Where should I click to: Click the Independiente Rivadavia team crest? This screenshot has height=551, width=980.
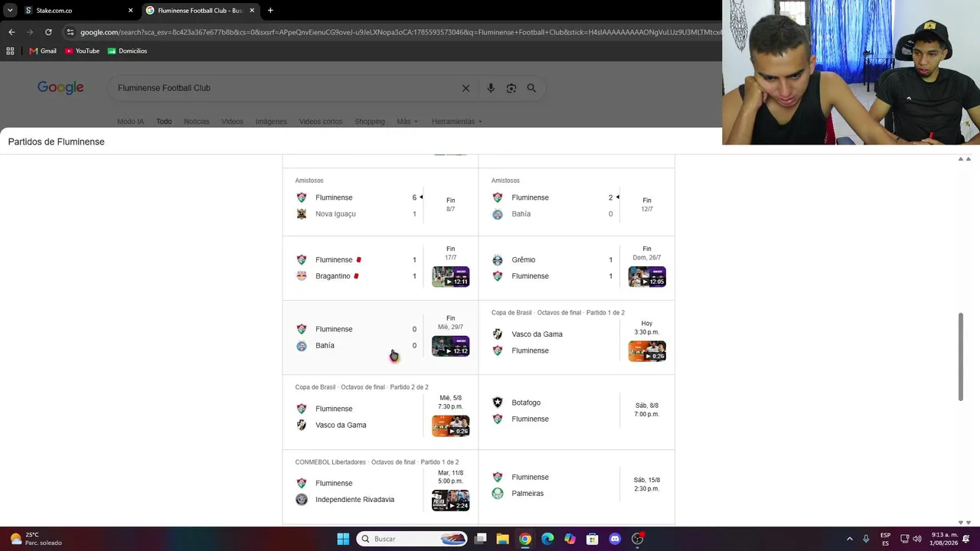(x=302, y=500)
